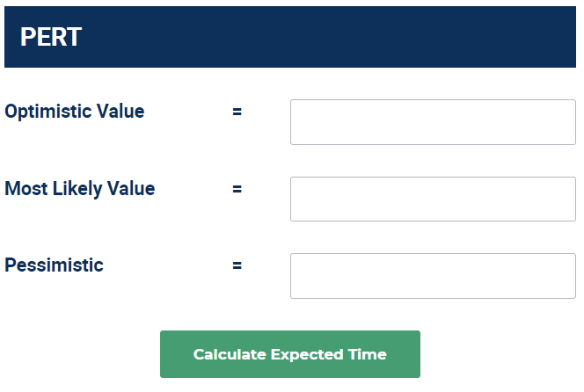The height and width of the screenshot is (392, 584).
Task: Select the Most Likely Value label
Action: tap(80, 188)
